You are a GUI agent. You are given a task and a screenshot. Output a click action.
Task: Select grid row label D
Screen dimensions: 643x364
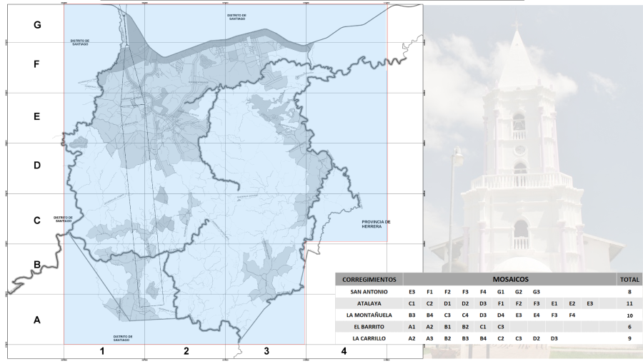click(x=36, y=166)
